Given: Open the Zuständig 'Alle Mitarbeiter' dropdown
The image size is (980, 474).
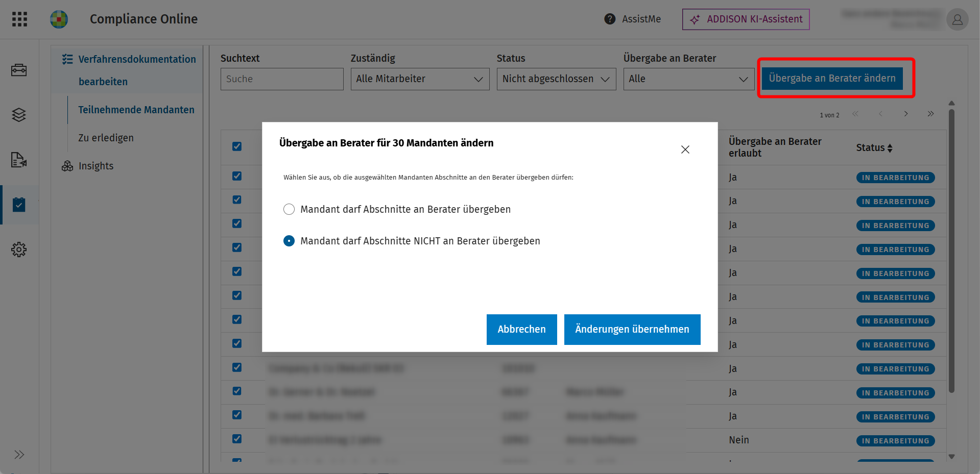Looking at the screenshot, I should pos(420,79).
